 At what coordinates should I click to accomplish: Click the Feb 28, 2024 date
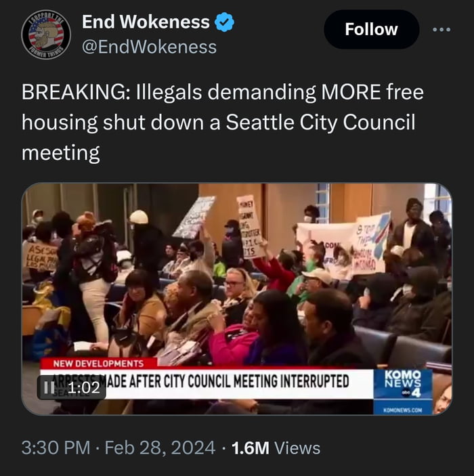click(x=160, y=448)
